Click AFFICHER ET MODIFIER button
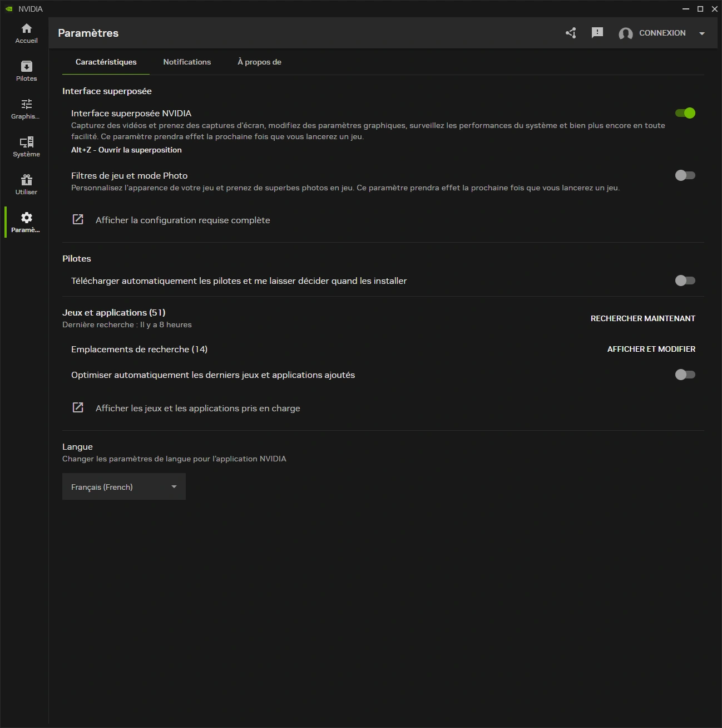Image resolution: width=722 pixels, height=728 pixels. (651, 349)
